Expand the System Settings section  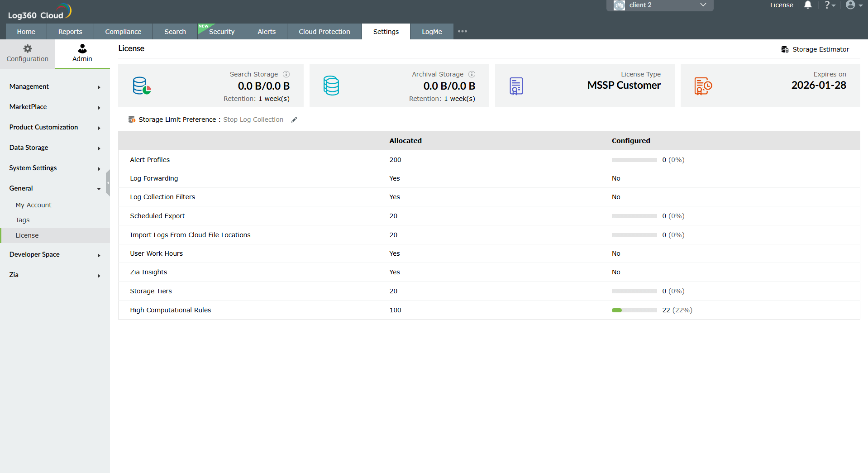coord(55,168)
